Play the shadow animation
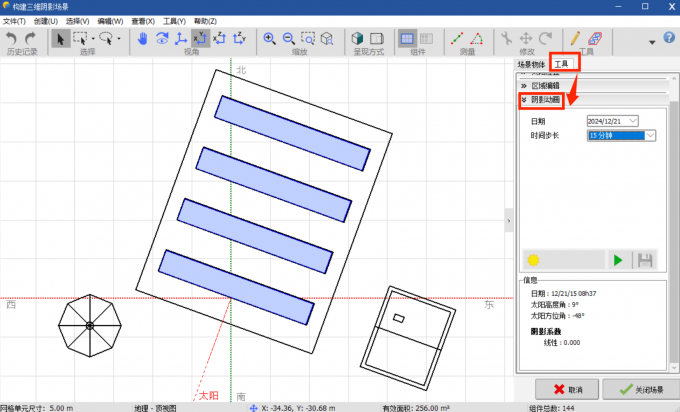Image resolution: width=680 pixels, height=412 pixels. click(x=619, y=260)
